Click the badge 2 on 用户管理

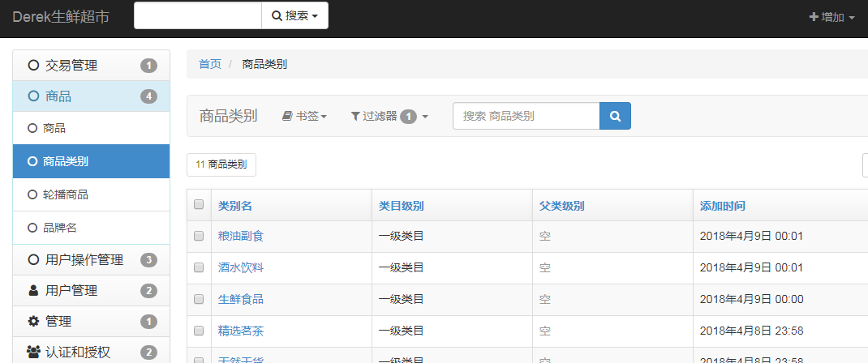tap(148, 291)
